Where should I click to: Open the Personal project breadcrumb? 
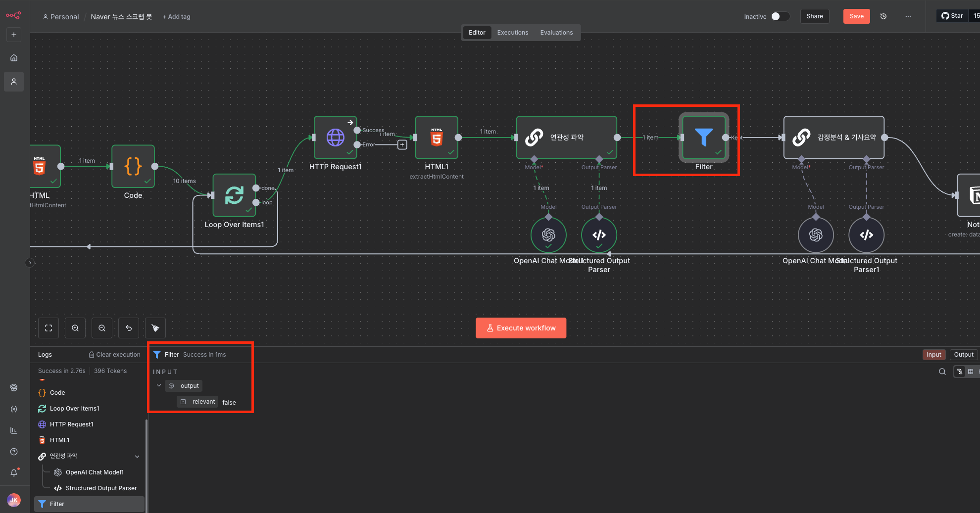[x=61, y=17]
